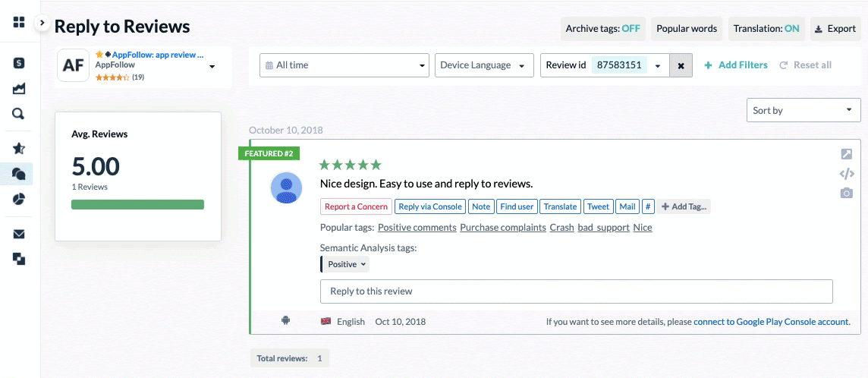
Task: Click the Tweet button
Action: (598, 206)
